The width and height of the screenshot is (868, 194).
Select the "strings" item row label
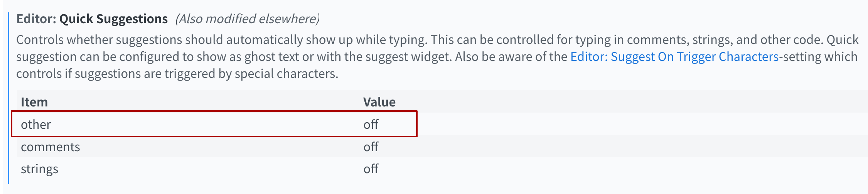coord(39,169)
